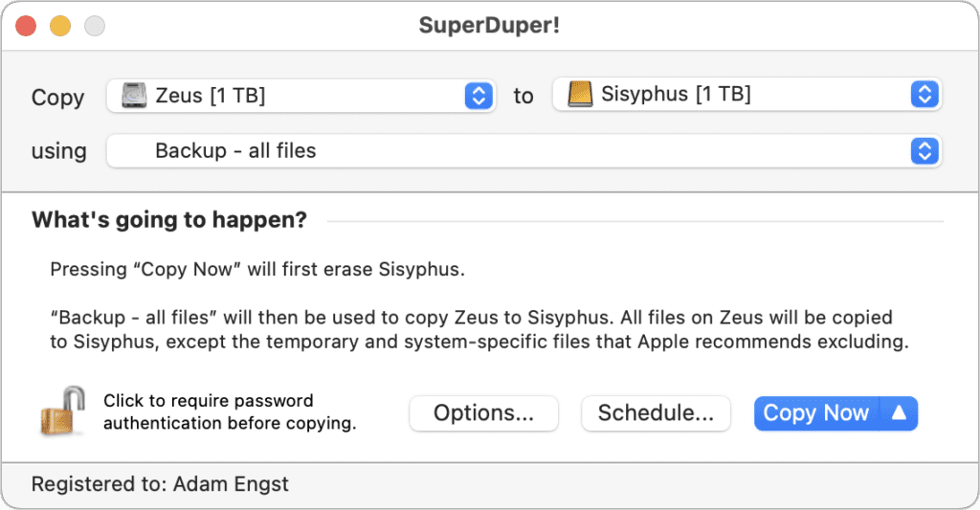The height and width of the screenshot is (510, 980).
Task: Open the Sisyphus [1 TB] destination menu
Action: [746, 95]
